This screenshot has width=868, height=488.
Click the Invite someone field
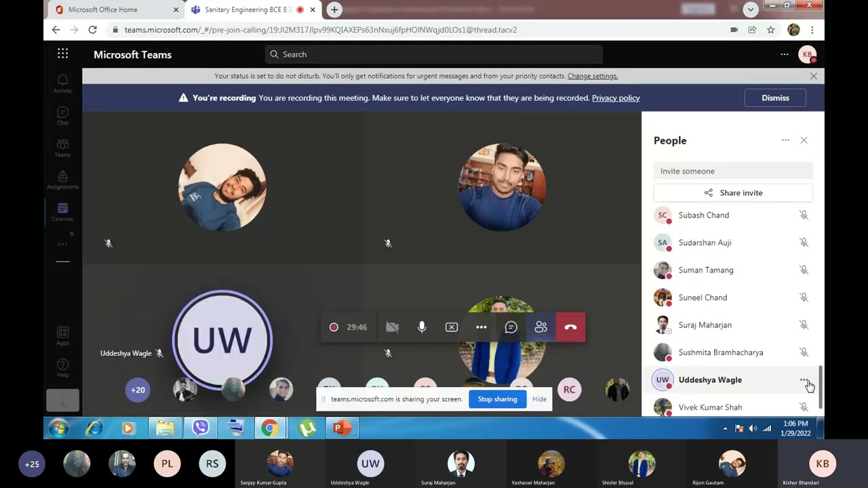733,171
